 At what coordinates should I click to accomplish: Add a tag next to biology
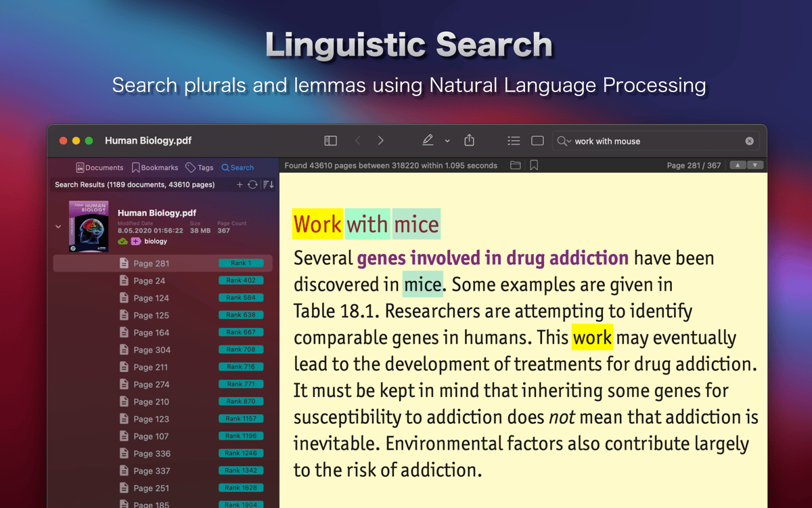click(x=136, y=241)
